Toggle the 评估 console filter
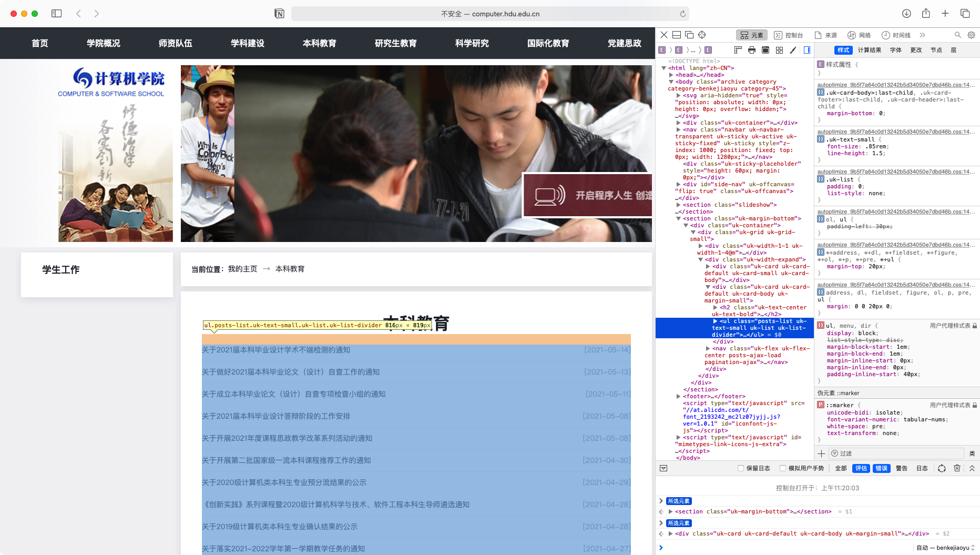 tap(861, 468)
